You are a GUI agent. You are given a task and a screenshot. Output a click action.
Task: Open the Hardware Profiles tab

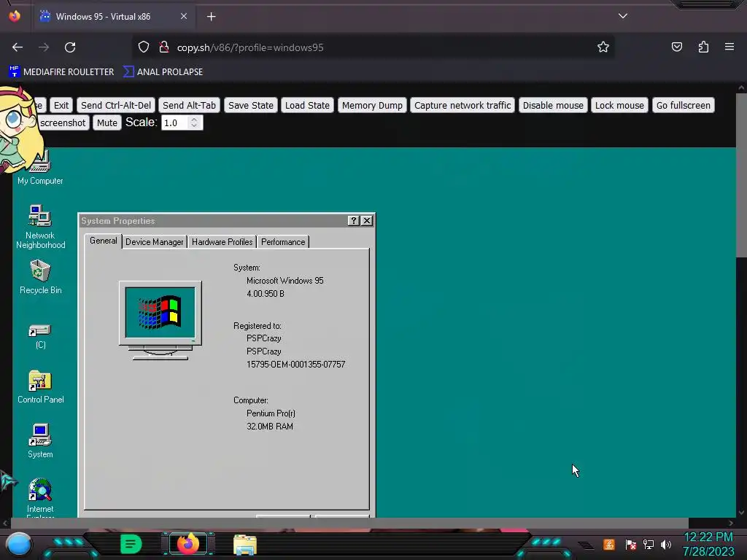222,242
